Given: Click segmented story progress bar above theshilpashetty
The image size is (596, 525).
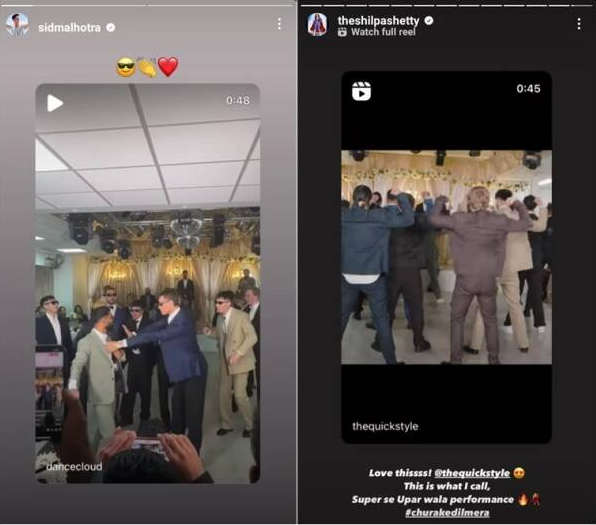Looking at the screenshot, I should tap(447, 5).
